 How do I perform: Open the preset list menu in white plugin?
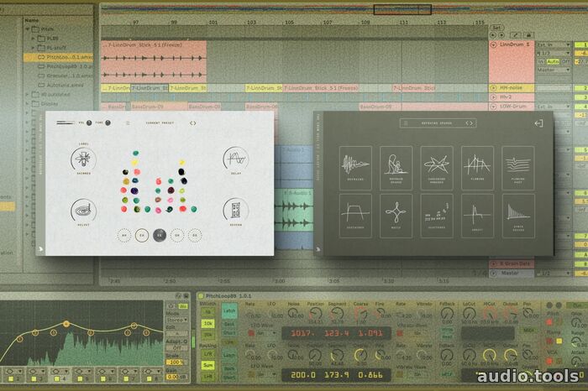click(x=128, y=123)
